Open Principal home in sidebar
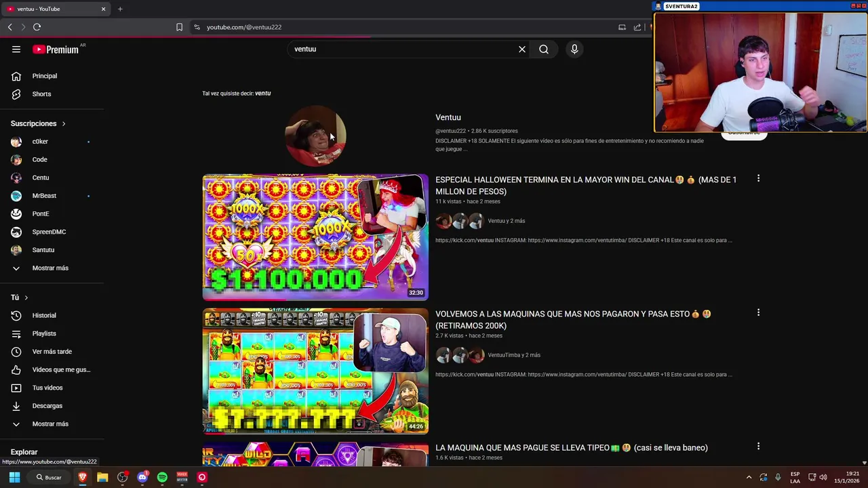Viewport: 868px width, 488px height. tap(52, 76)
